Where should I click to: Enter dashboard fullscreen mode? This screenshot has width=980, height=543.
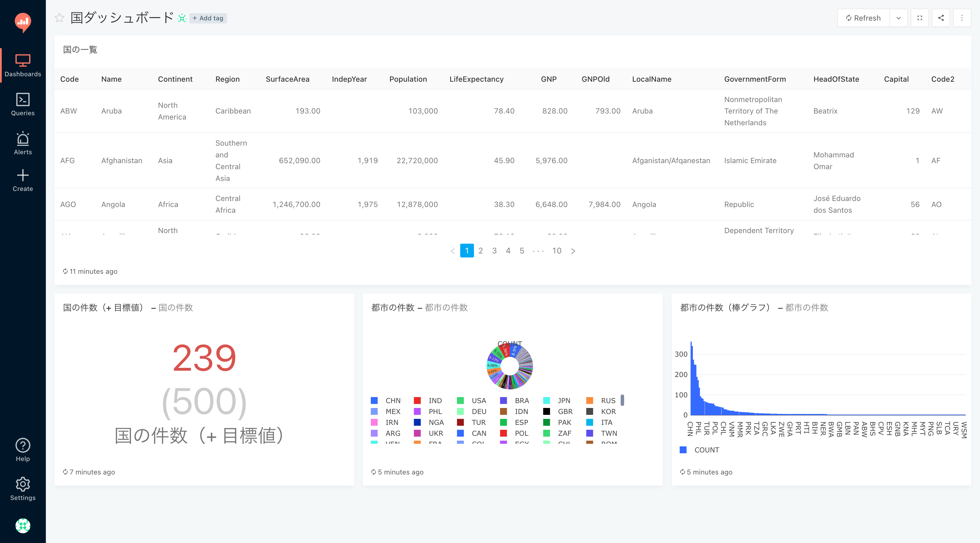(920, 18)
